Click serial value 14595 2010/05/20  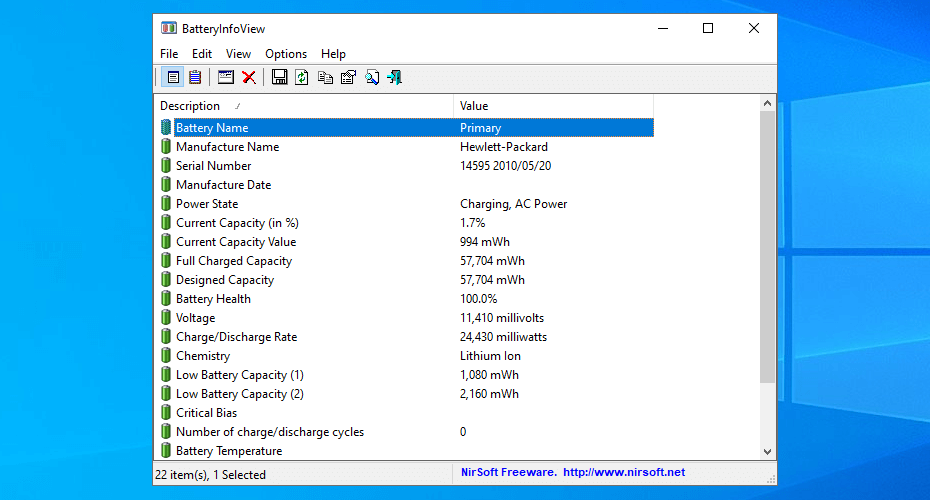[x=505, y=165]
